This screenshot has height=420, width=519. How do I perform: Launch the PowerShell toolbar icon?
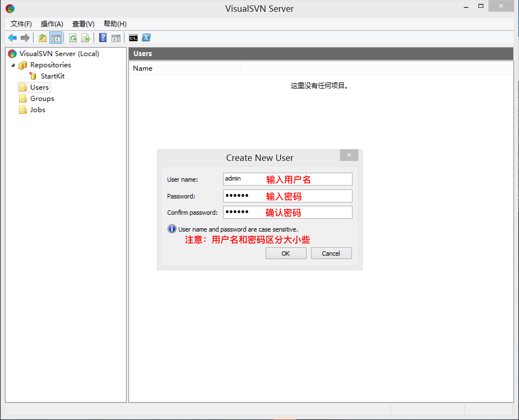click(x=146, y=38)
